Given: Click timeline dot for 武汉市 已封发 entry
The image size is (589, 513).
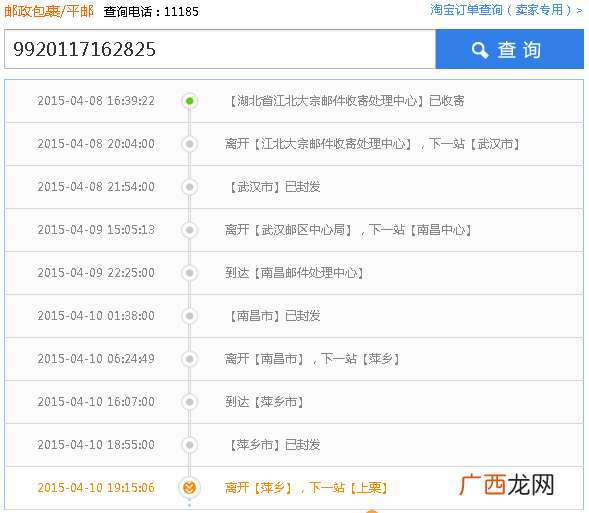Looking at the screenshot, I should [190, 187].
